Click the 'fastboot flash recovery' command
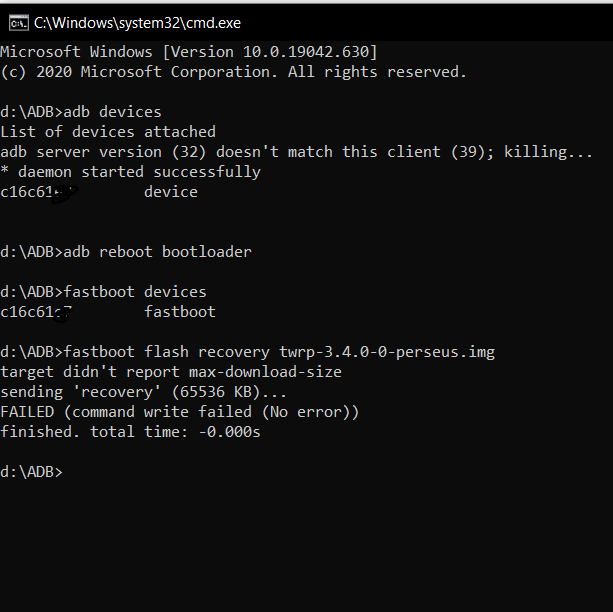Image resolution: width=613 pixels, height=612 pixels. tap(167, 352)
